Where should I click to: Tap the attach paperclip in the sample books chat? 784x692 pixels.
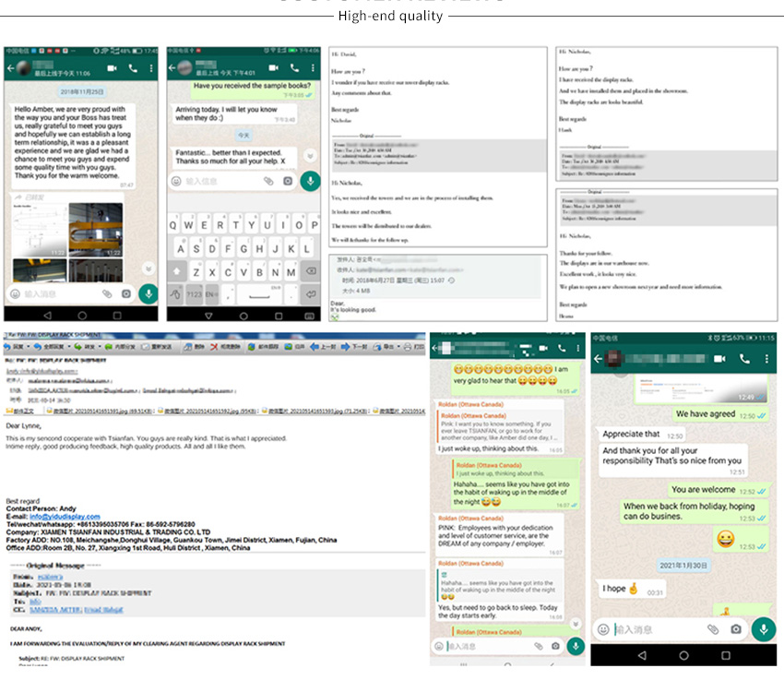(268, 181)
